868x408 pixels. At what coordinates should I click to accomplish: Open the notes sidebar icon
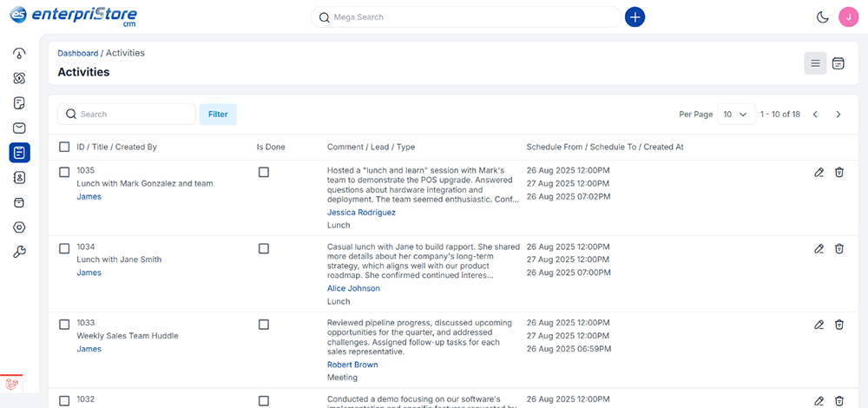tap(19, 103)
